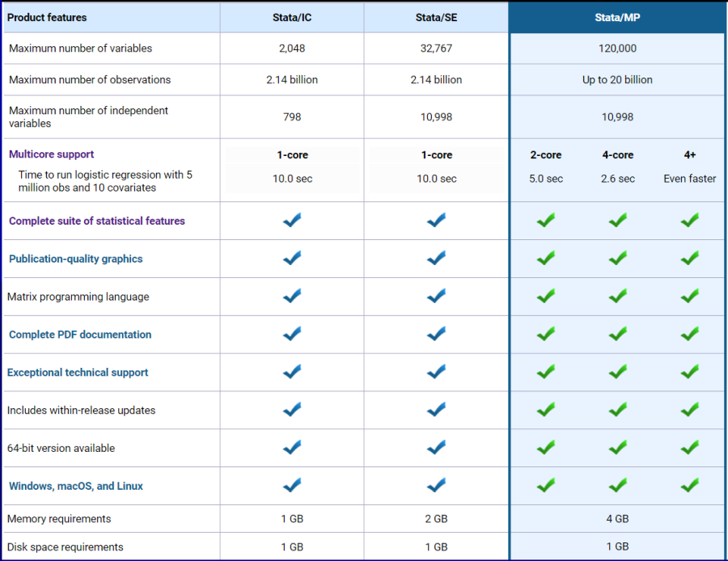Open the Complete PDF documentation link

(x=80, y=335)
